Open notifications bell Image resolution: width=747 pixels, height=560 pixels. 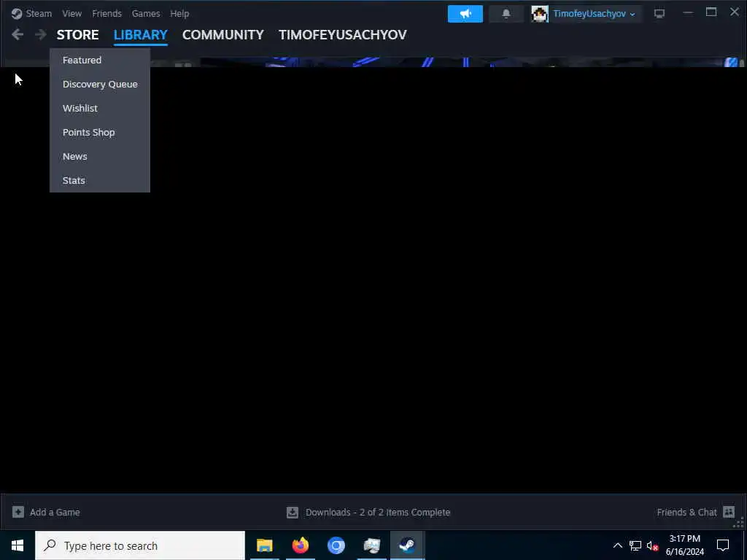point(506,14)
